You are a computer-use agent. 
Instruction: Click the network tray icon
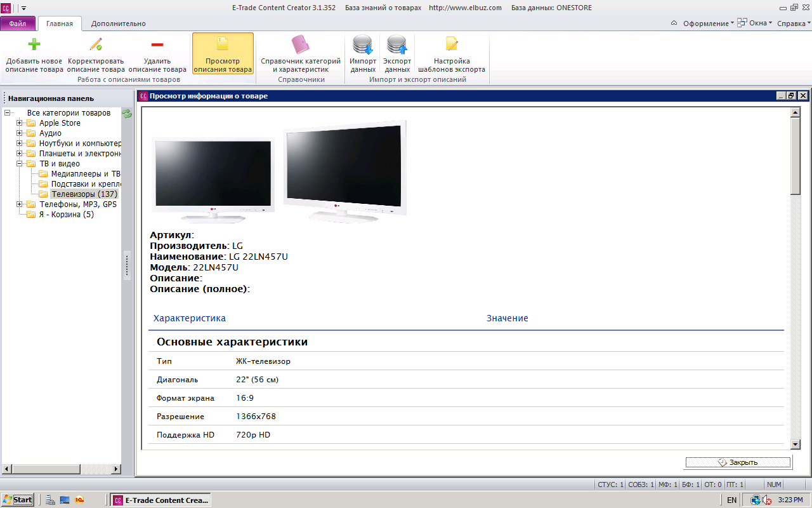(x=755, y=500)
